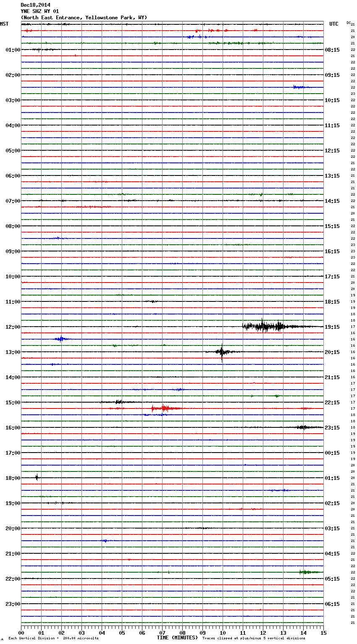Click the "MST" column header

tap(4, 24)
